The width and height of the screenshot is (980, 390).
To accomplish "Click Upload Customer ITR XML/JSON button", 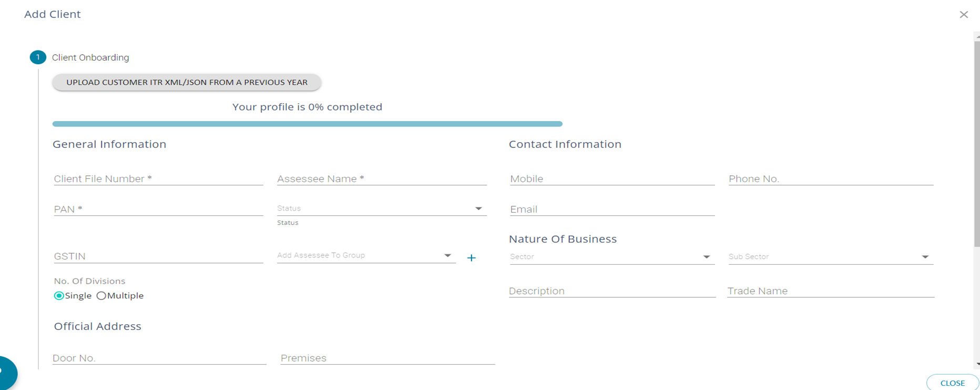I will (187, 82).
